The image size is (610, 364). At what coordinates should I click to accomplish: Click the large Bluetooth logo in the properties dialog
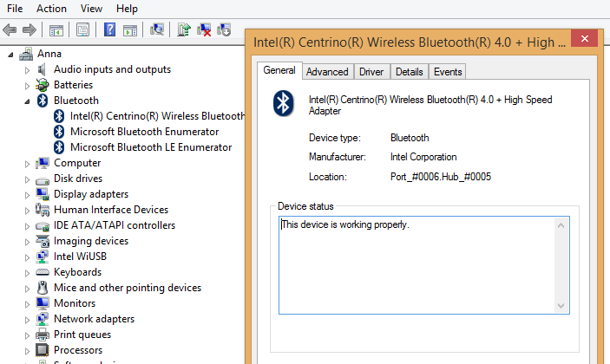click(284, 103)
